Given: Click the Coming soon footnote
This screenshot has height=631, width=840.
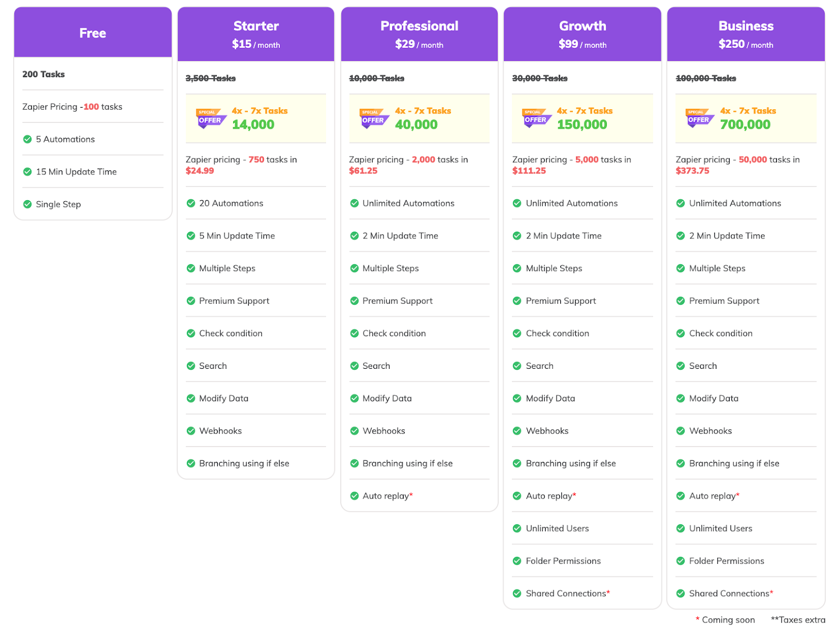Looking at the screenshot, I should [x=728, y=620].
